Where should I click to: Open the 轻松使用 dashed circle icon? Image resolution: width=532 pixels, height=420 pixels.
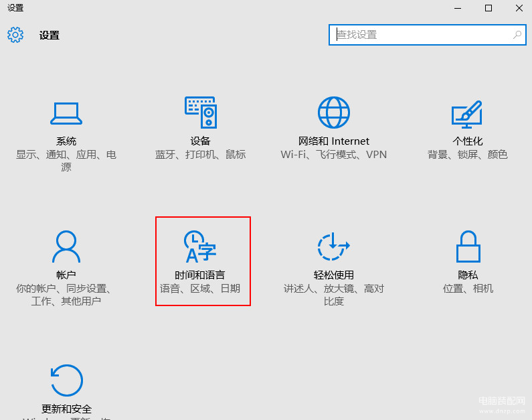[333, 247]
